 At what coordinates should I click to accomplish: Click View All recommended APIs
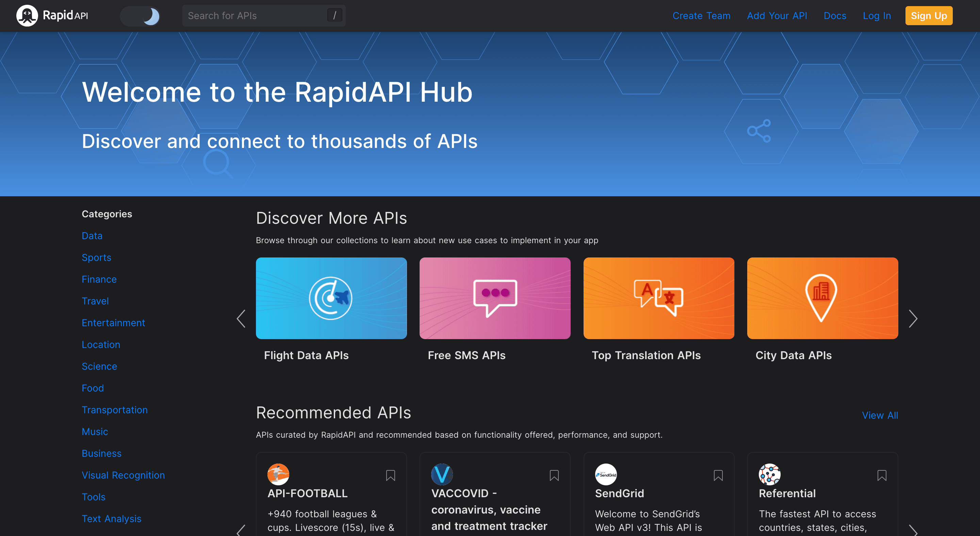tap(880, 415)
